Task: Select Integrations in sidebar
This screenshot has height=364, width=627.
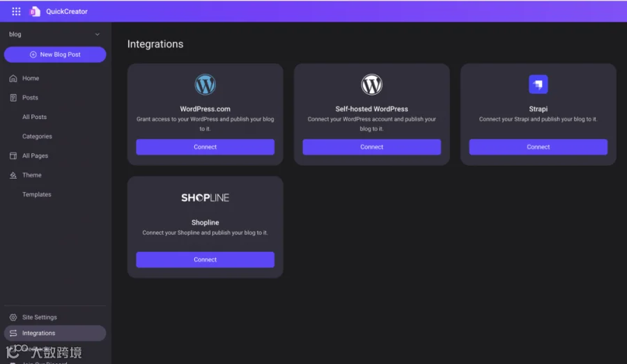Action: pos(55,333)
